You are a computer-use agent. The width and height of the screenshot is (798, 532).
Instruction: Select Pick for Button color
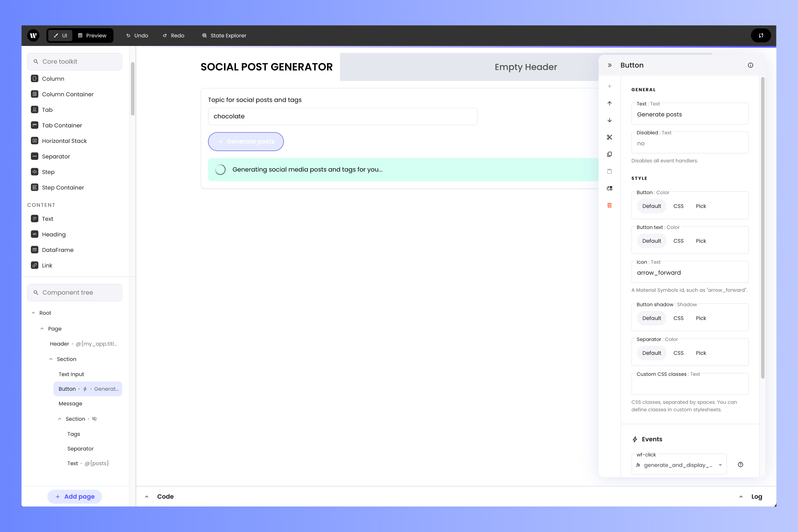tap(701, 206)
